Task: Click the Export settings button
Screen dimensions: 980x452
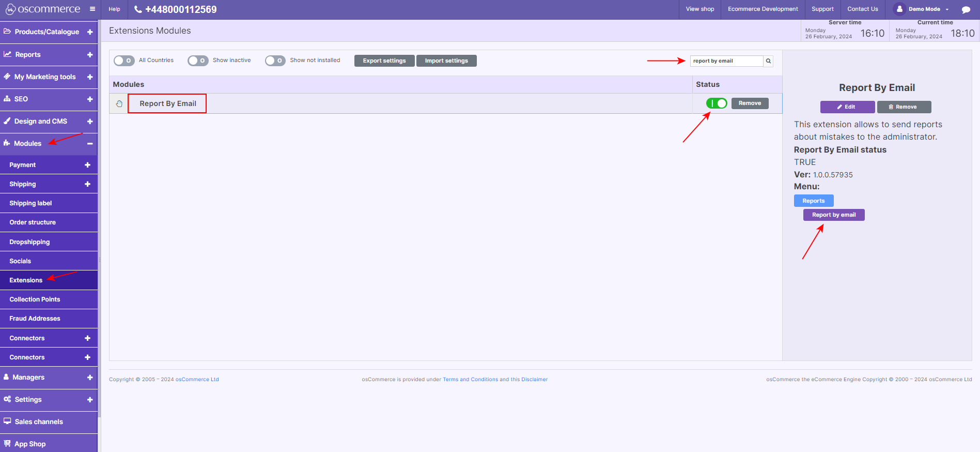Action: 384,61
